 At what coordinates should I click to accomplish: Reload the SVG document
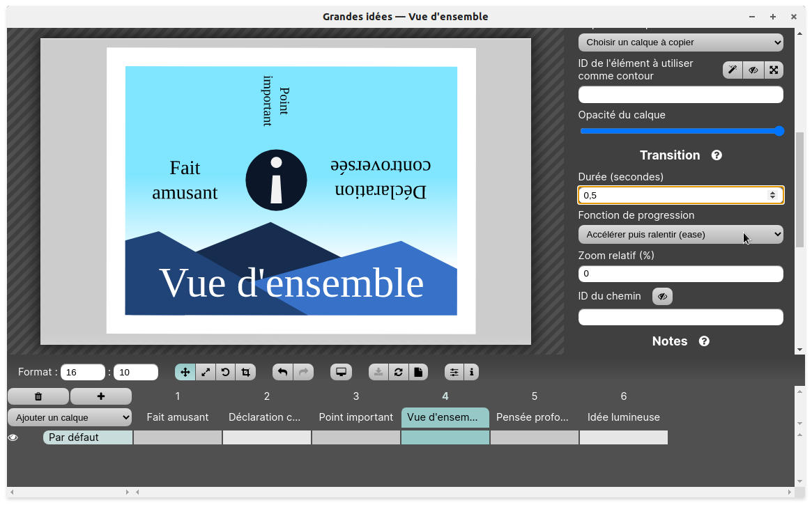[398, 373]
